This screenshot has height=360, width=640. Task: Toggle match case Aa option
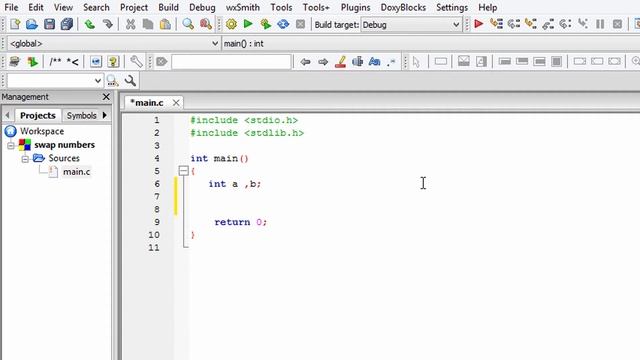(x=374, y=62)
